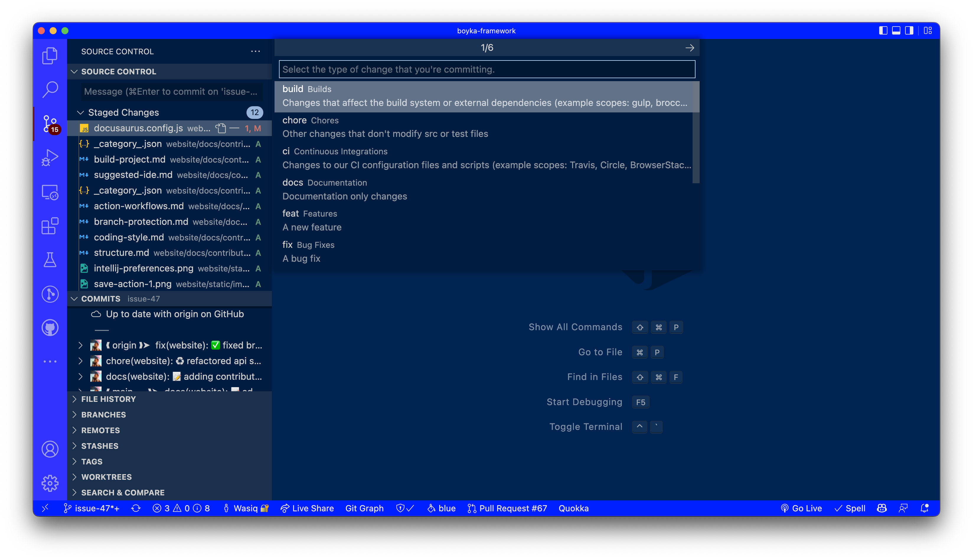Toggle the primary side bar layout button
Image resolution: width=973 pixels, height=560 pixels.
tap(883, 31)
